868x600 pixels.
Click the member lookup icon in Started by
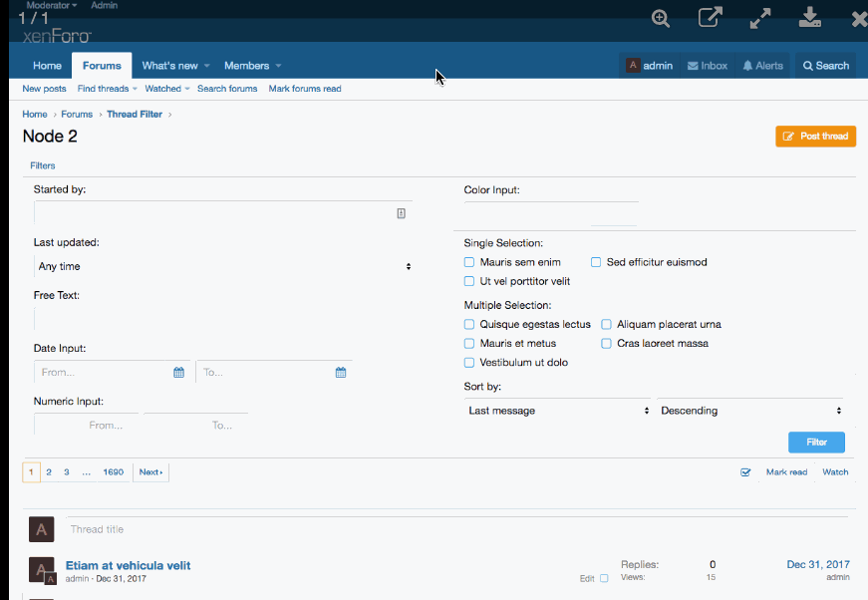click(x=401, y=213)
